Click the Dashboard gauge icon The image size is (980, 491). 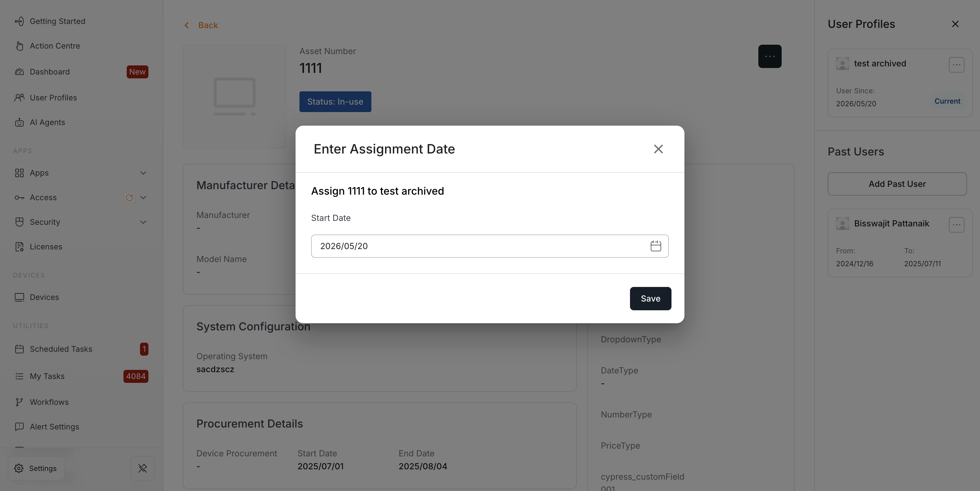pos(19,72)
